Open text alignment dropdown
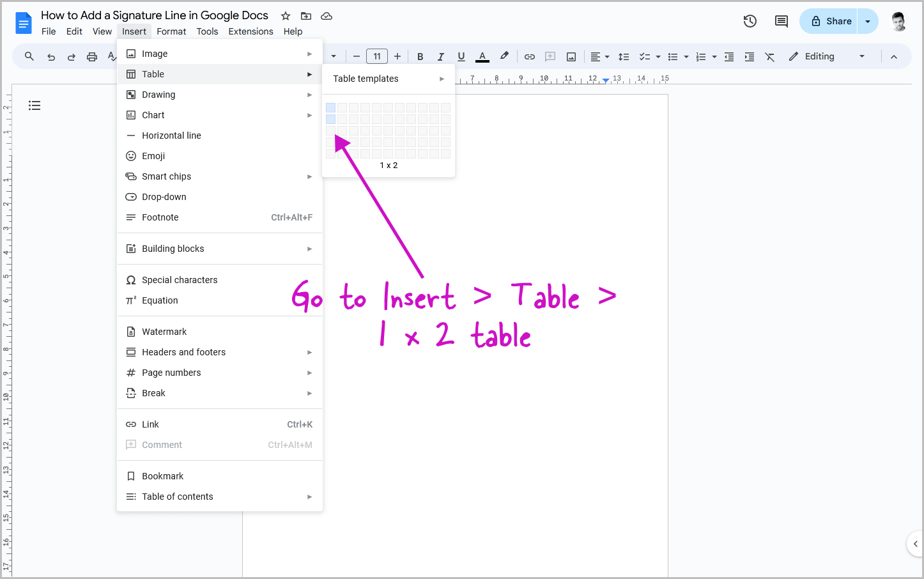924x579 pixels. pos(599,56)
